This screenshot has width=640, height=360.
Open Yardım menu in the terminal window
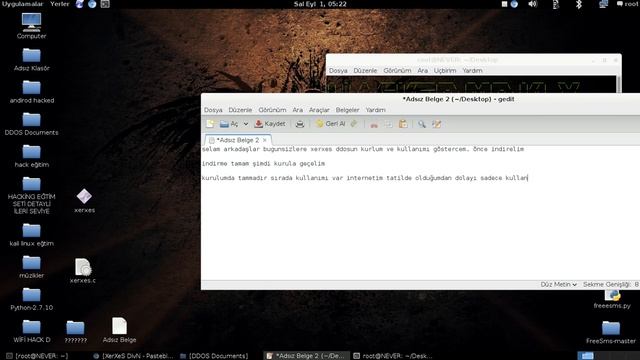pos(472,71)
